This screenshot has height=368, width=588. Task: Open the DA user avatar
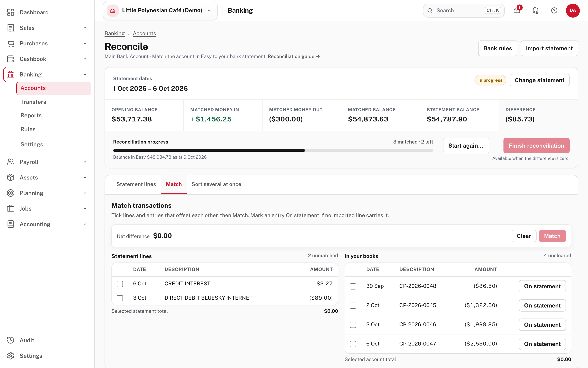pos(573,10)
